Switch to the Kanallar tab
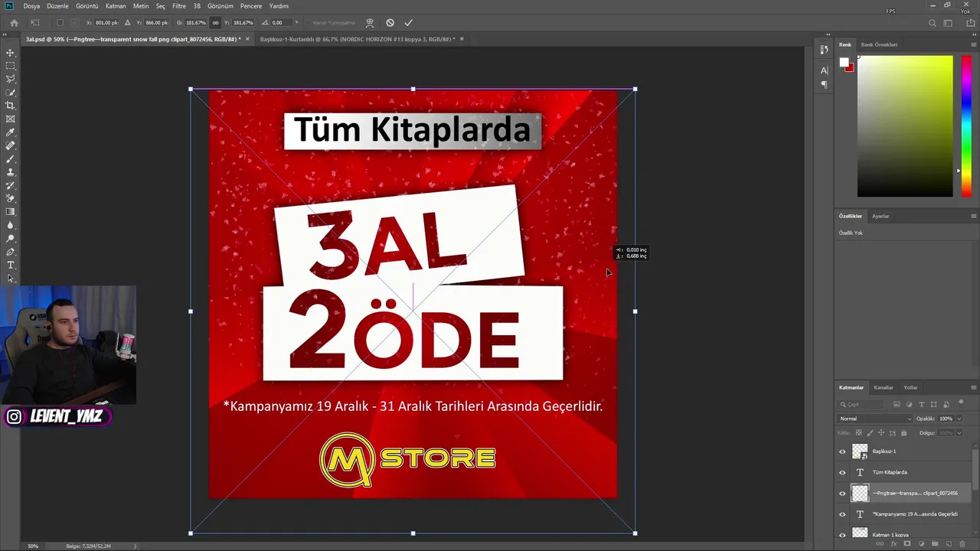Screen dimensions: 980x551 884,387
